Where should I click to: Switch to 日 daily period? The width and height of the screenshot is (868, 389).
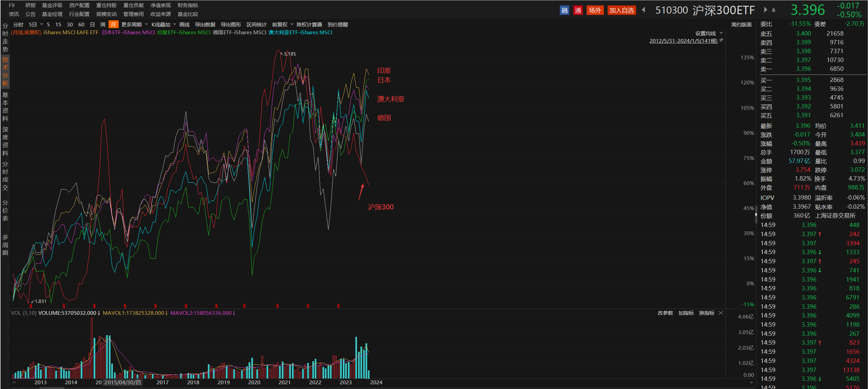92,24
